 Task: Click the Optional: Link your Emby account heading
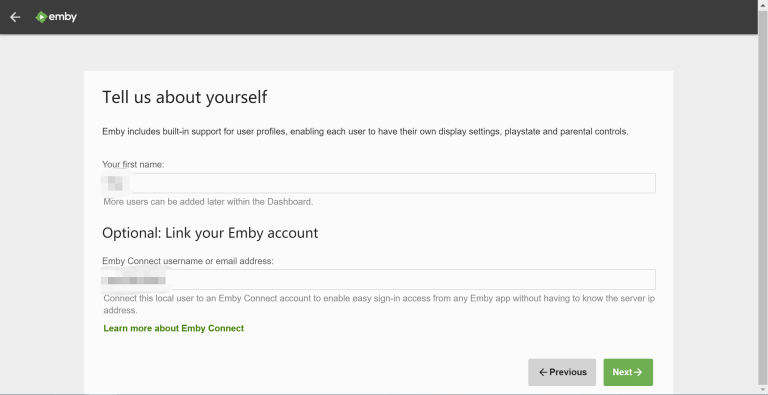pyautogui.click(x=210, y=232)
